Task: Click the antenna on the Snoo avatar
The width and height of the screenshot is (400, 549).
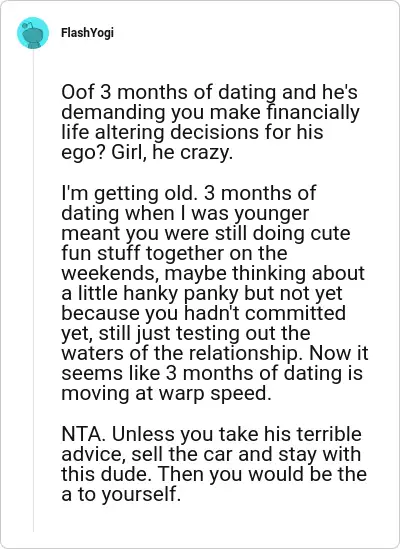Action: point(27,26)
